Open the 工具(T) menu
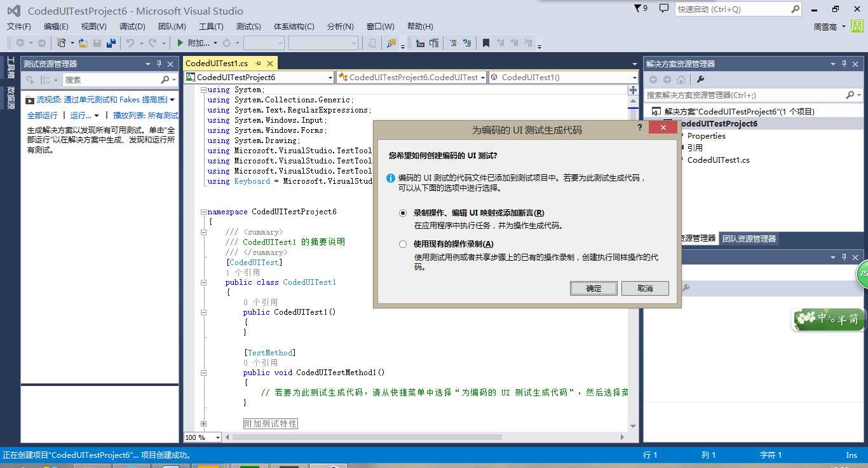Screen dimensions: 868x468 click(211, 27)
